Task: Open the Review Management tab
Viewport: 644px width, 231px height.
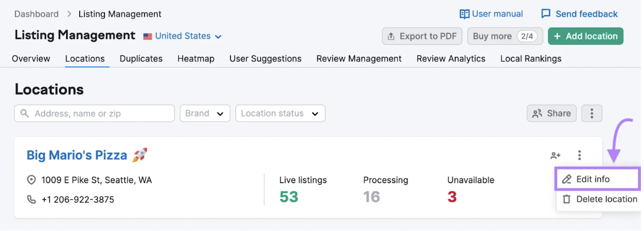Action: 359,59
